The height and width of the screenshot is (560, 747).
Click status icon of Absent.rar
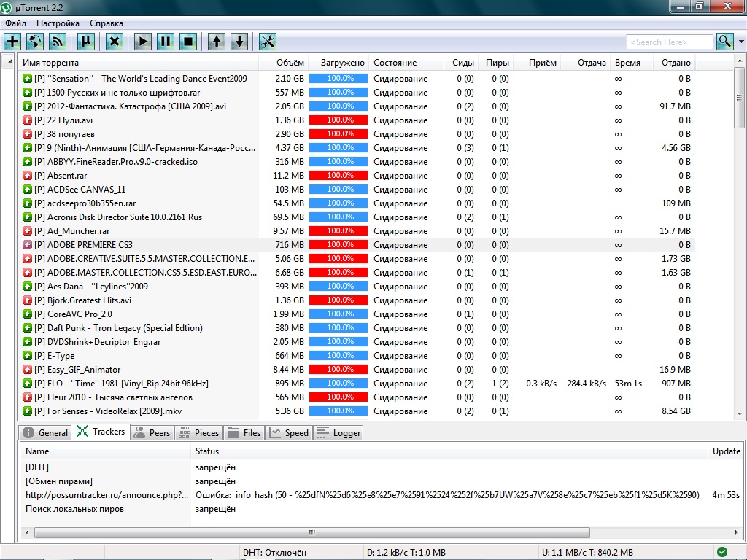click(x=27, y=176)
